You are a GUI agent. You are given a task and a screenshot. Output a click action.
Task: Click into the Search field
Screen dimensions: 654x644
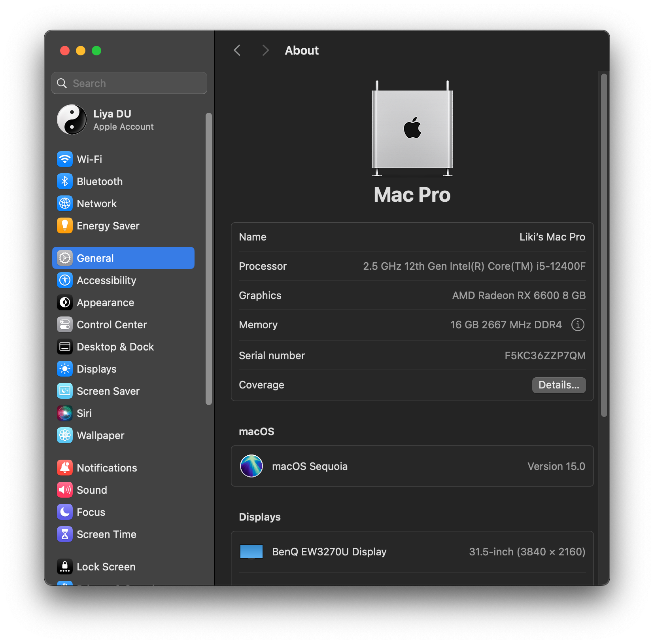129,83
